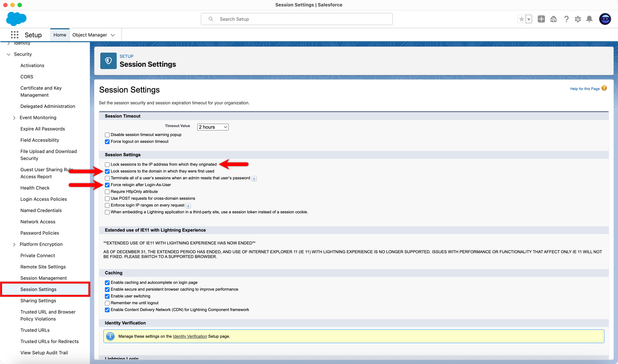The image size is (618, 364).
Task: Open the Global Actions plus icon
Action: pyautogui.click(x=541, y=19)
